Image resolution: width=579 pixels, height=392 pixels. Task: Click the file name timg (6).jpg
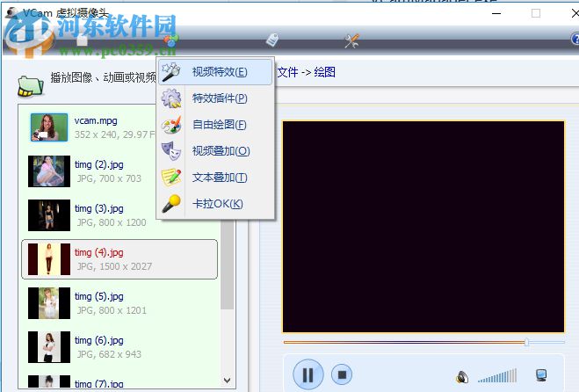point(99,341)
